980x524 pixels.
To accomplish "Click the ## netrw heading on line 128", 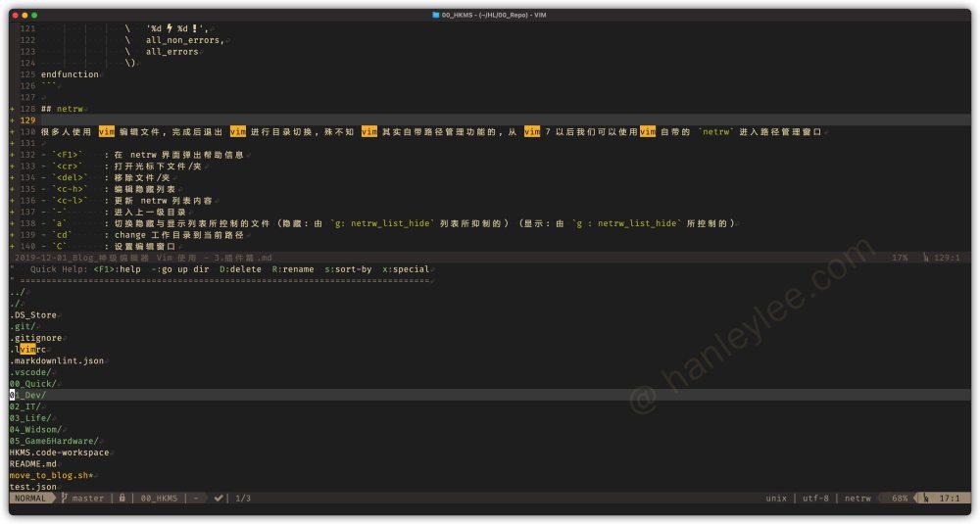I will click(x=62, y=109).
